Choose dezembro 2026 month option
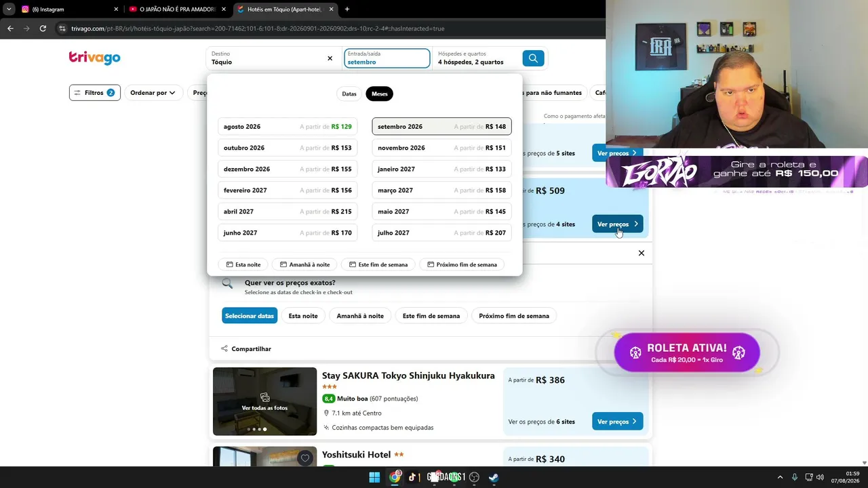 tap(288, 169)
